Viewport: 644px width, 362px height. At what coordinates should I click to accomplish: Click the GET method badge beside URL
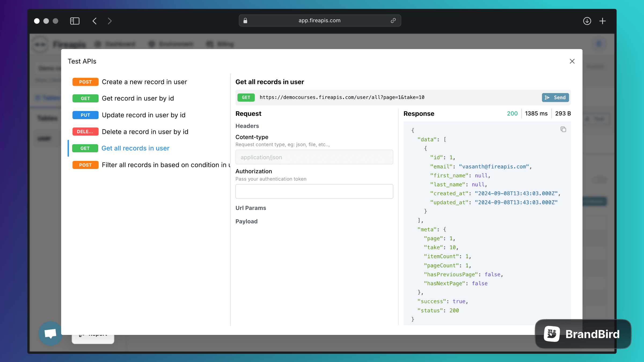[246, 98]
